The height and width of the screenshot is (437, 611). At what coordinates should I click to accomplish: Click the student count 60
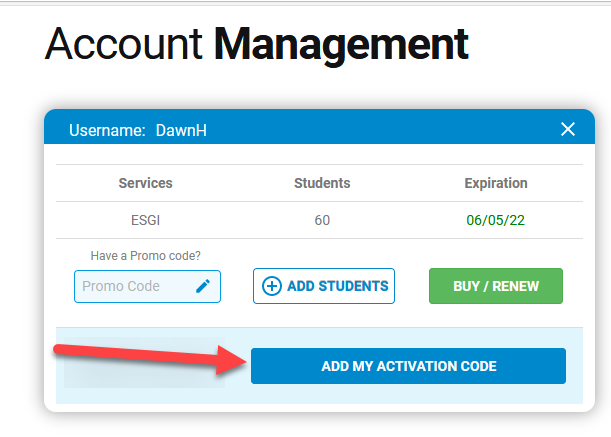pos(322,220)
